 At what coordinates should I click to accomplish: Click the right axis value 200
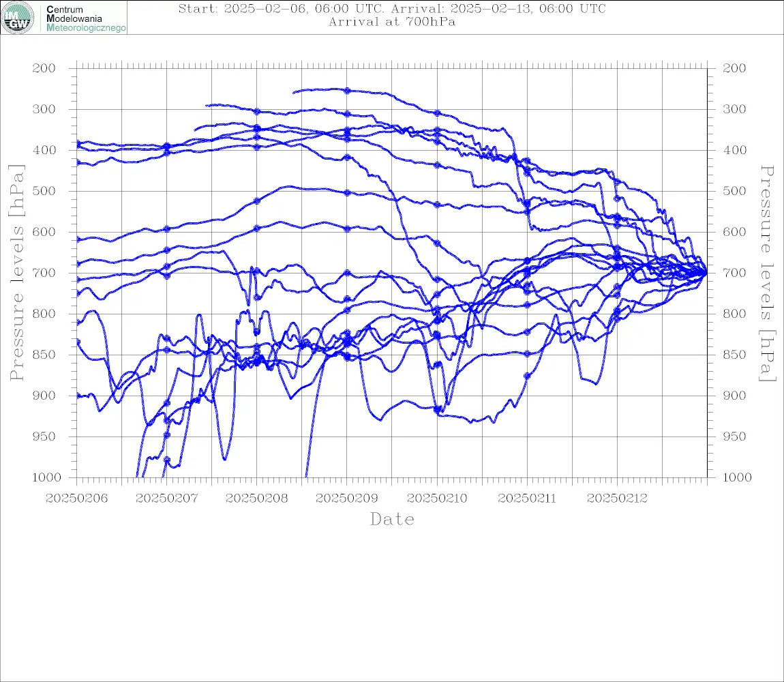point(734,68)
